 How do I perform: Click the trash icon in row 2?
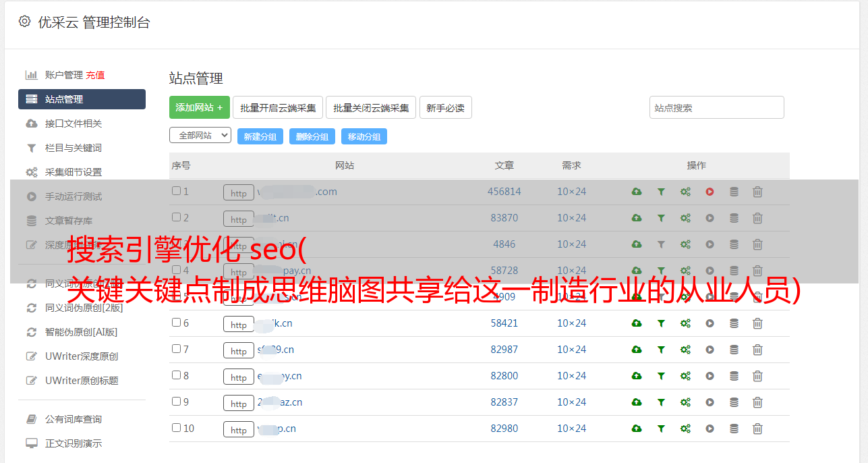click(x=757, y=218)
